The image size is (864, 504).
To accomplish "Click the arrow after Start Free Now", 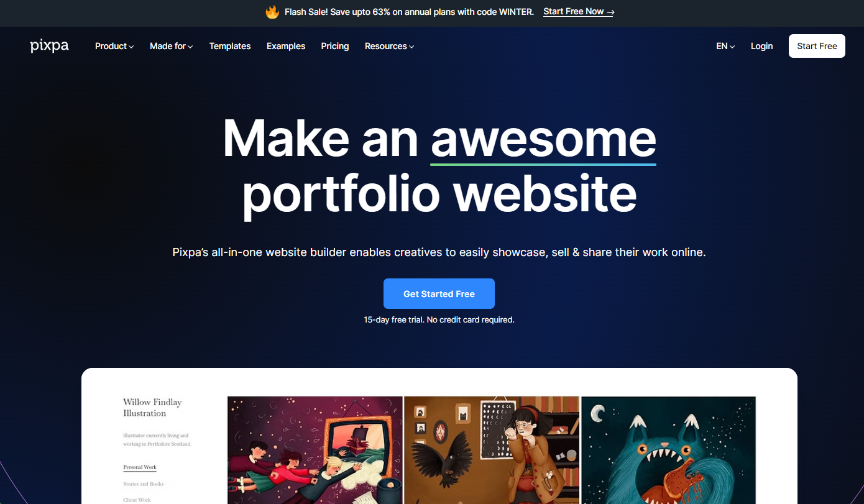I will pos(610,12).
